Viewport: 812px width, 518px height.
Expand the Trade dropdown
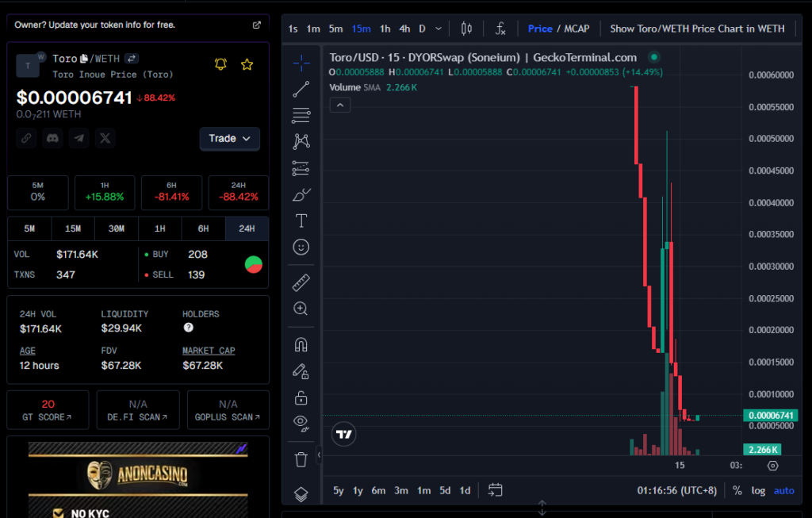point(229,139)
